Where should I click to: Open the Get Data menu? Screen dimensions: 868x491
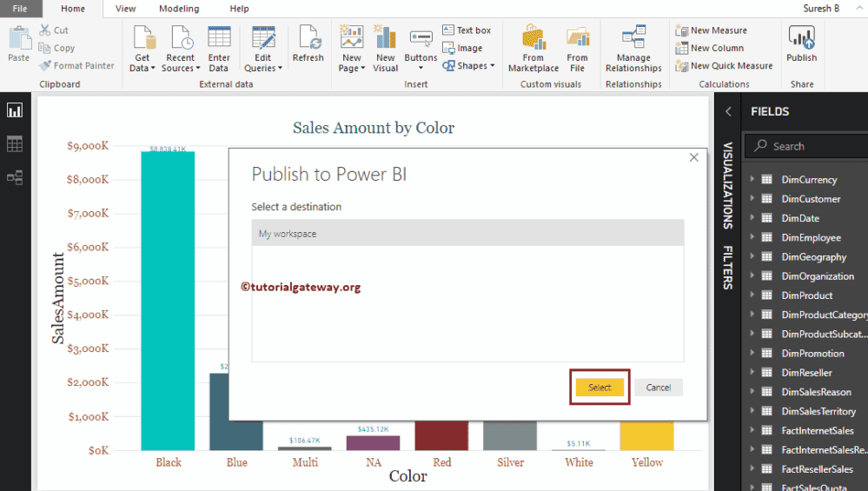pos(142,50)
